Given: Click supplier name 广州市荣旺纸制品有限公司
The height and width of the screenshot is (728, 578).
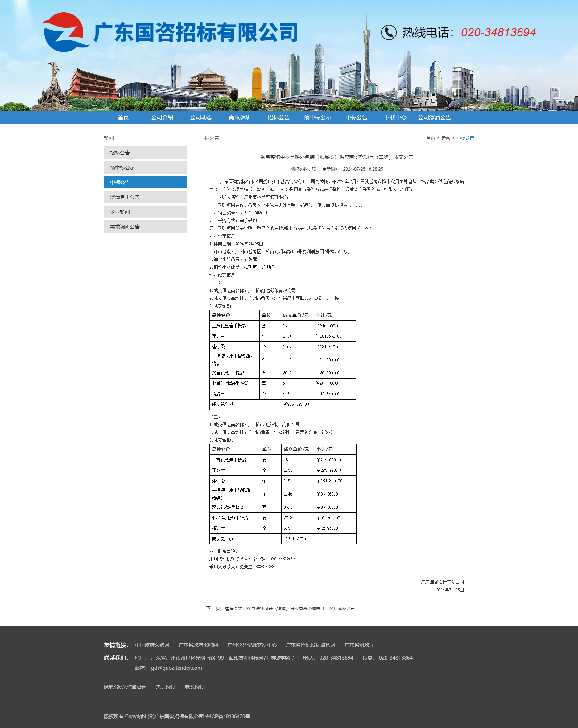Looking at the screenshot, I should (274, 425).
